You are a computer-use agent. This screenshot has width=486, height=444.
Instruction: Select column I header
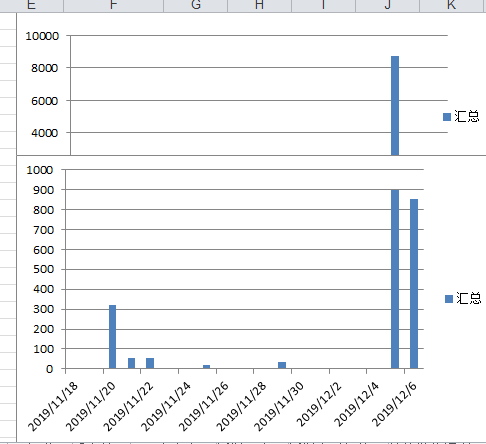[323, 6]
